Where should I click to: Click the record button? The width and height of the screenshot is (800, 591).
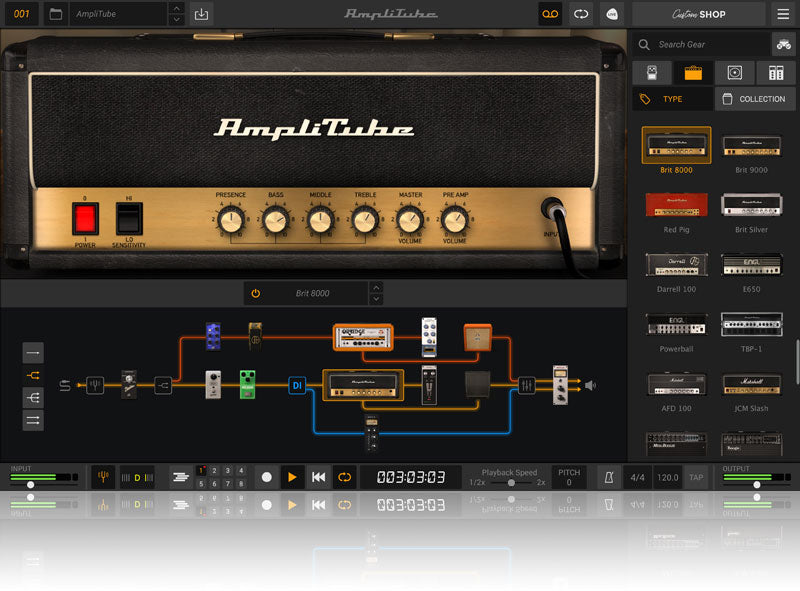point(266,477)
